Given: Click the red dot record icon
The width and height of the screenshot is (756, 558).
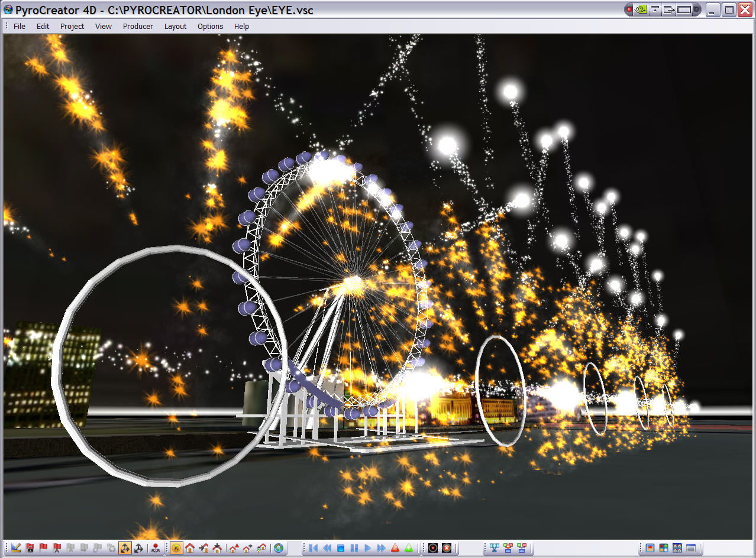Looking at the screenshot, I should [x=433, y=548].
